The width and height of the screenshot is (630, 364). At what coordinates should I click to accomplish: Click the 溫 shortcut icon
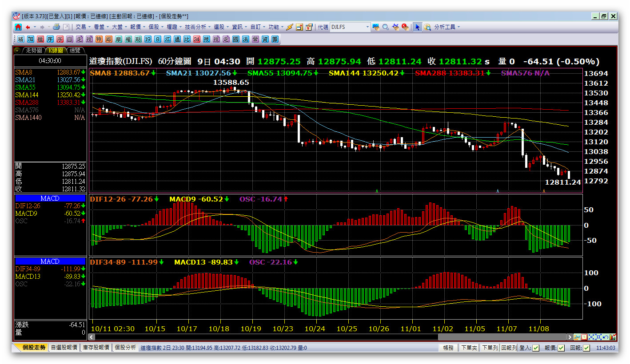177,39
